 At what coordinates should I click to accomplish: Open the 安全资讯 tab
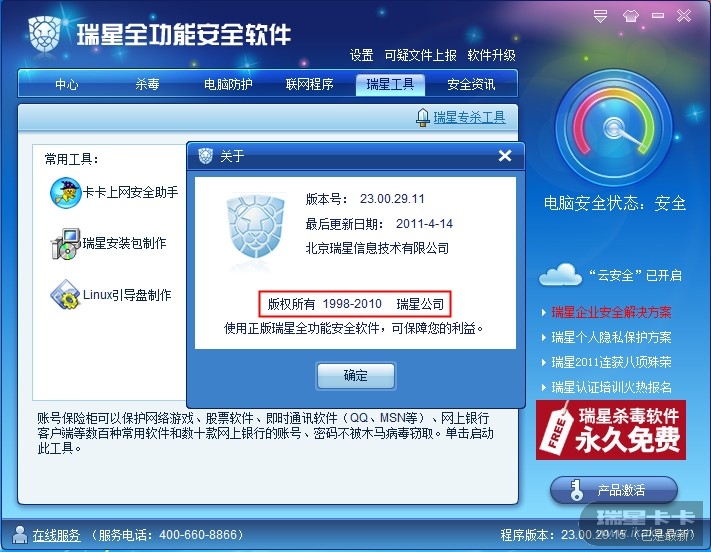[471, 84]
